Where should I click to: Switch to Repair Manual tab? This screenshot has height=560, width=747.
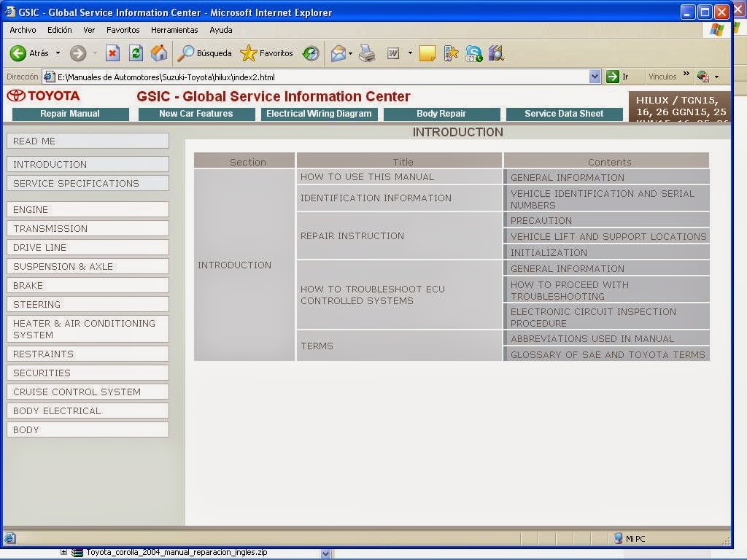[x=71, y=114]
